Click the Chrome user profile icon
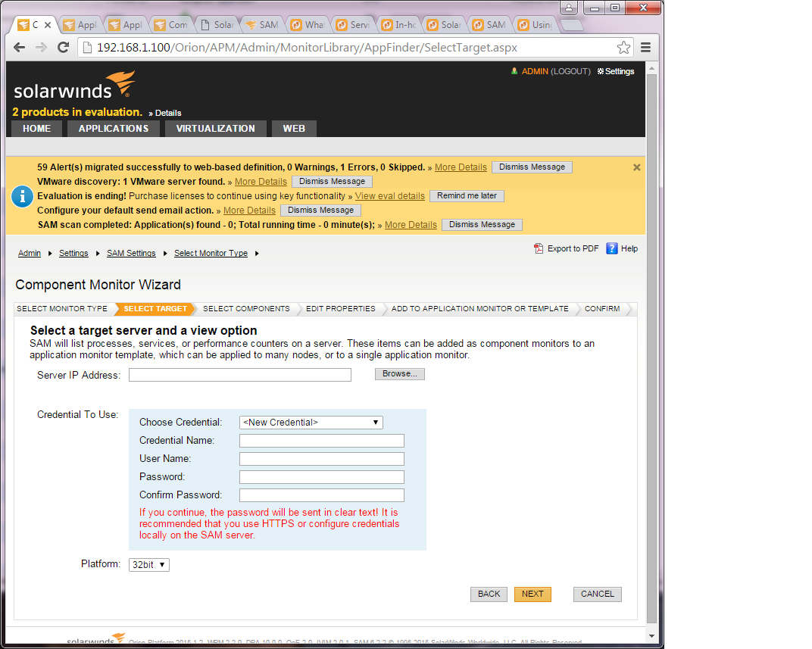This screenshot has width=812, height=649. (x=569, y=8)
